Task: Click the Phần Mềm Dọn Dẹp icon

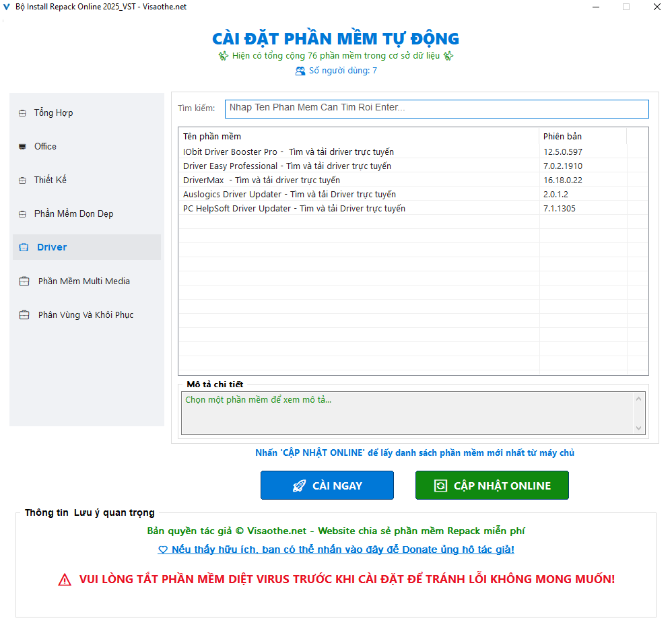Action: (x=22, y=214)
